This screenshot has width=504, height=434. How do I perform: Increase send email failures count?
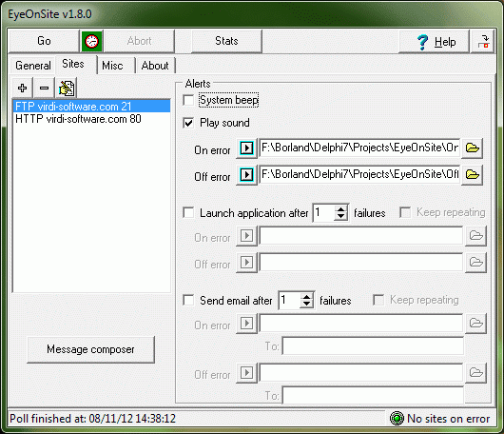[x=306, y=297]
